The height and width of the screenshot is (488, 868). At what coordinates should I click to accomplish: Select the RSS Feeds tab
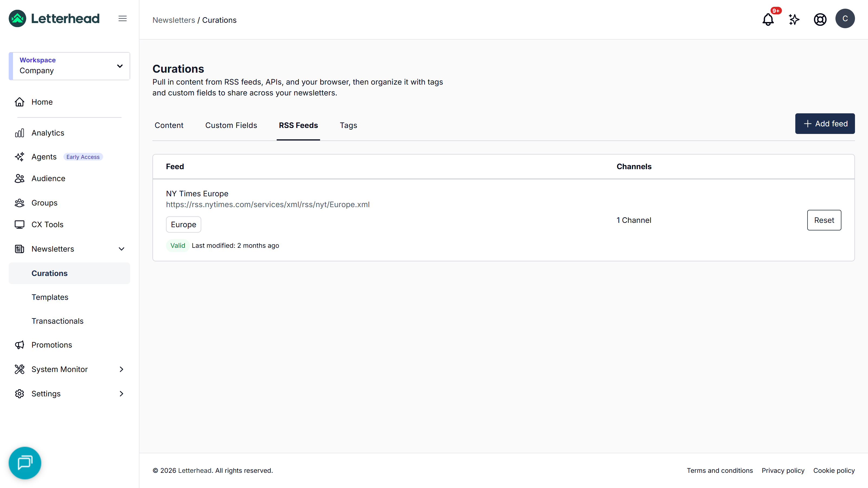tap(298, 125)
